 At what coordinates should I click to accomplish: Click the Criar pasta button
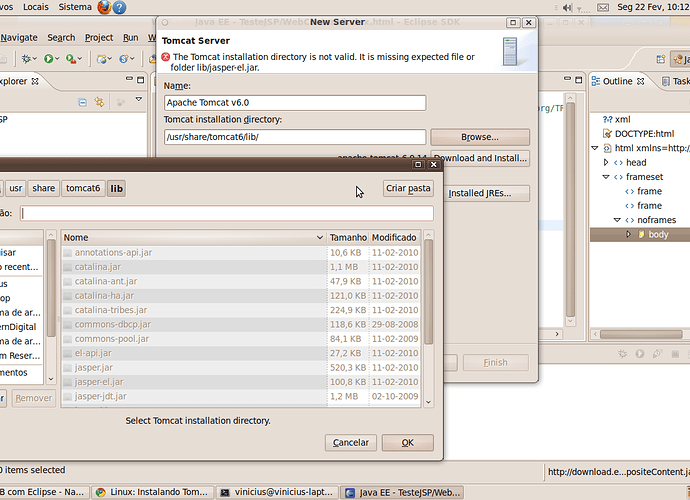coord(408,188)
